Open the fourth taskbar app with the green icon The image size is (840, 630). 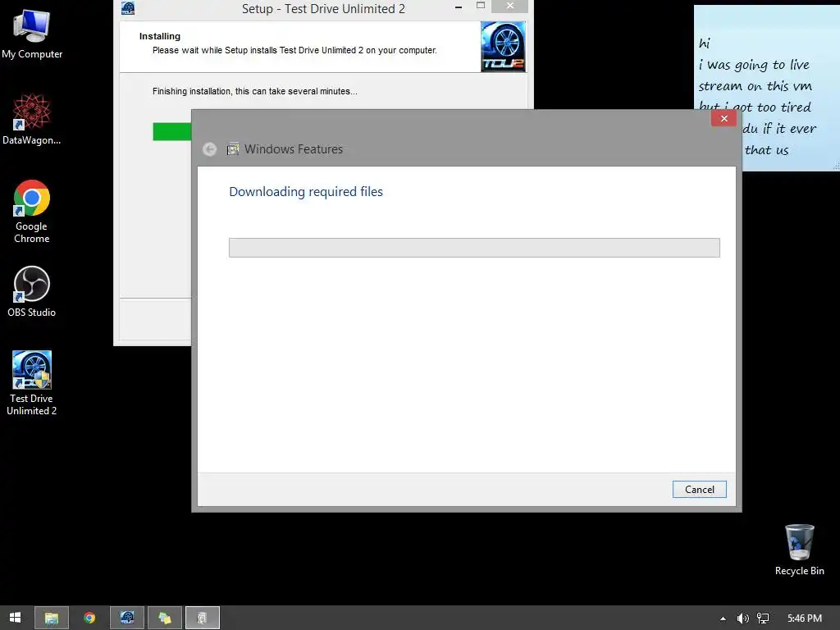[x=164, y=618]
